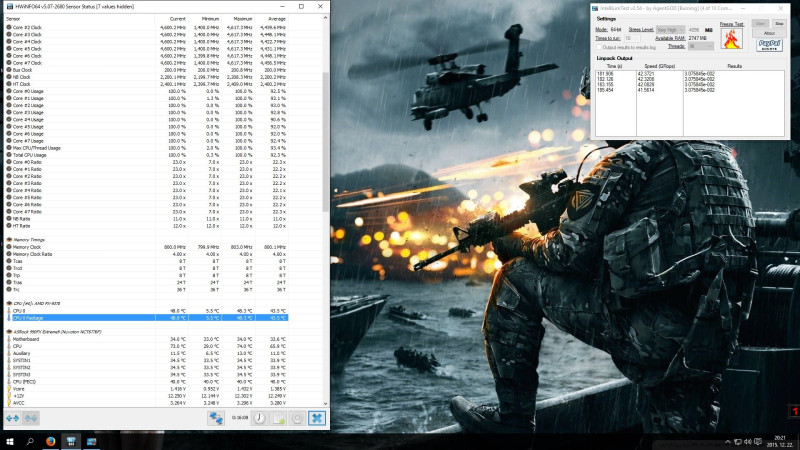Click the flame Freeze Test image
Screen dimensions: 800x450
[x=732, y=39]
